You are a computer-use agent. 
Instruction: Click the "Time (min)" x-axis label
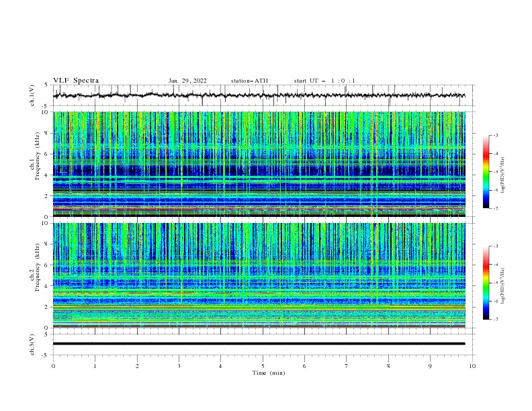point(269,373)
